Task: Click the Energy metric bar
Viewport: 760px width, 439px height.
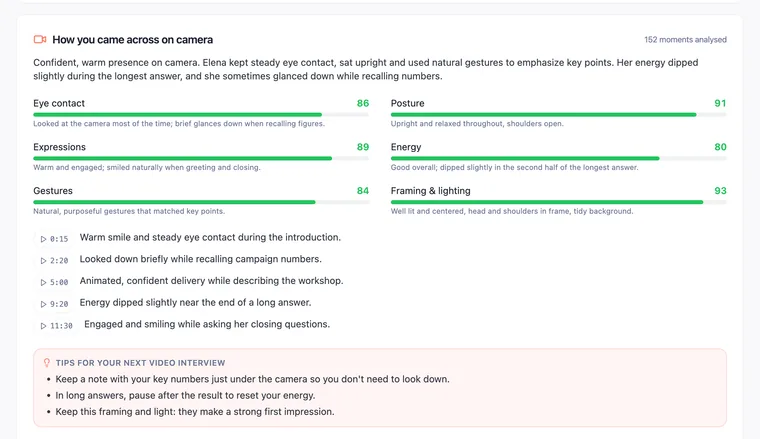Action: tap(558, 158)
